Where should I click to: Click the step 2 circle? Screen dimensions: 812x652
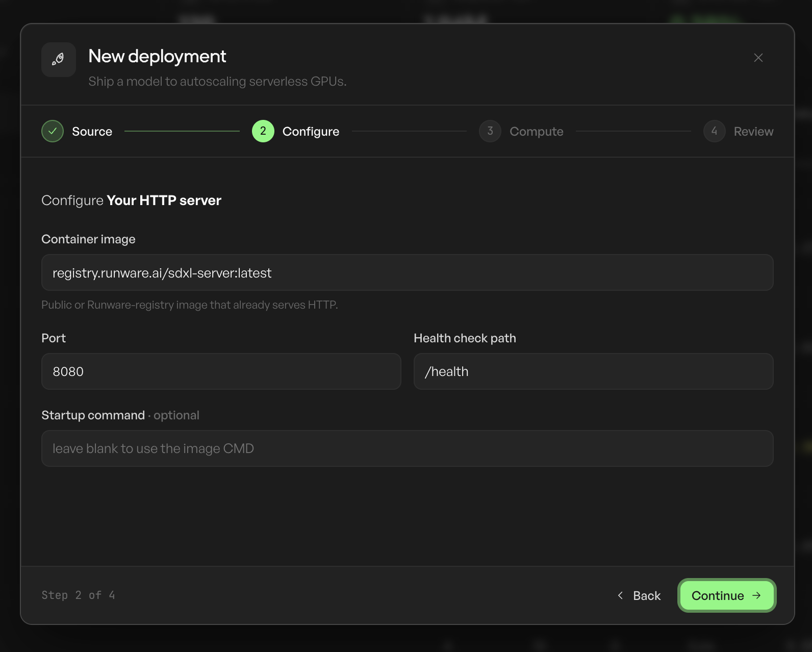(263, 131)
